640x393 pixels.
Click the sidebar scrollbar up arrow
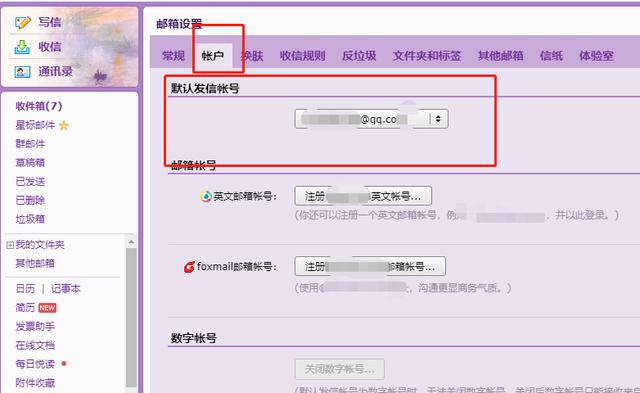point(131,242)
